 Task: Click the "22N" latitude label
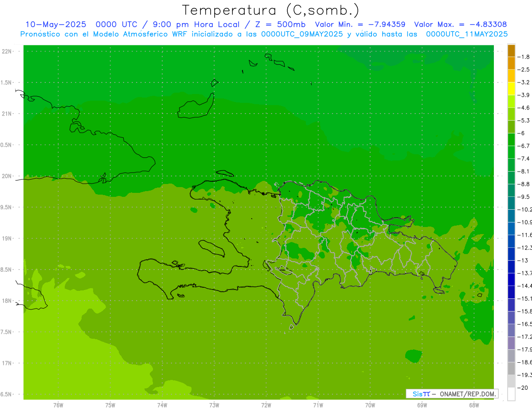tap(8, 51)
